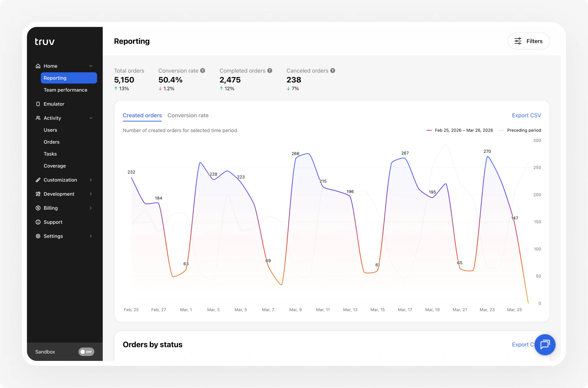Click the Canceled orders help tooltip
The width and height of the screenshot is (588, 388).
pos(333,70)
